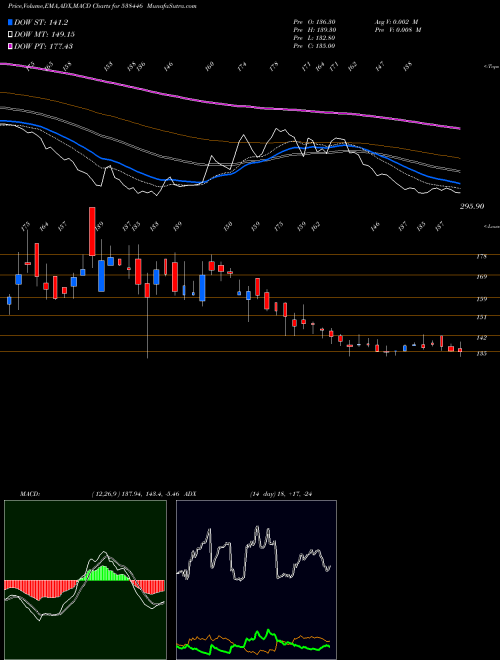Screen dimensions: 500x660
Task: Click the 'Pre C: 135.09' value
Action: click(x=314, y=46)
